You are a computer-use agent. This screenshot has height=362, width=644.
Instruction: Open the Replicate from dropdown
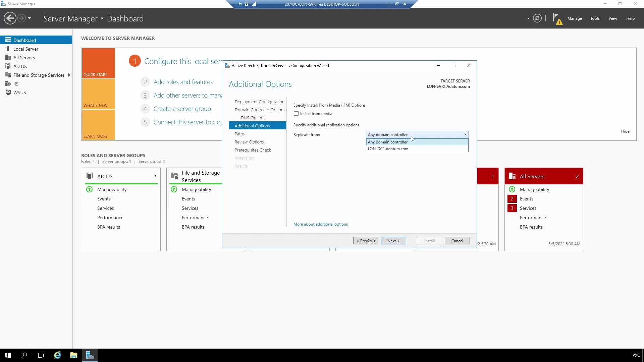(417, 134)
